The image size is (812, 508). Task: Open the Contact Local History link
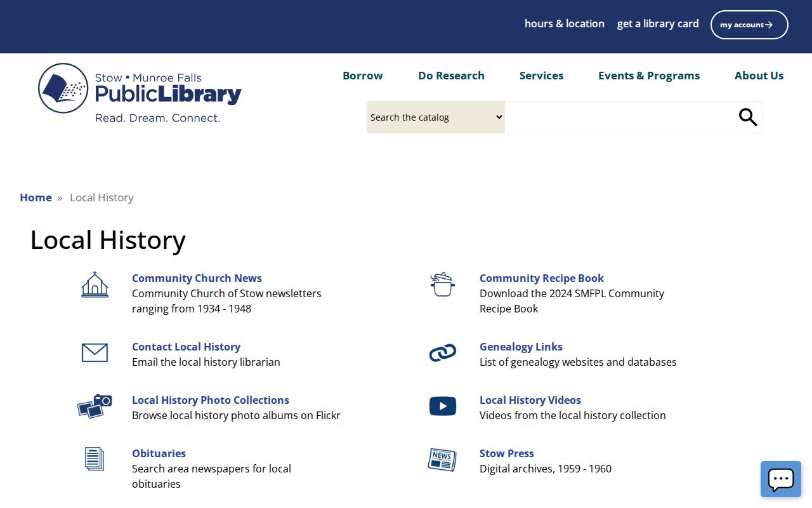pyautogui.click(x=186, y=347)
